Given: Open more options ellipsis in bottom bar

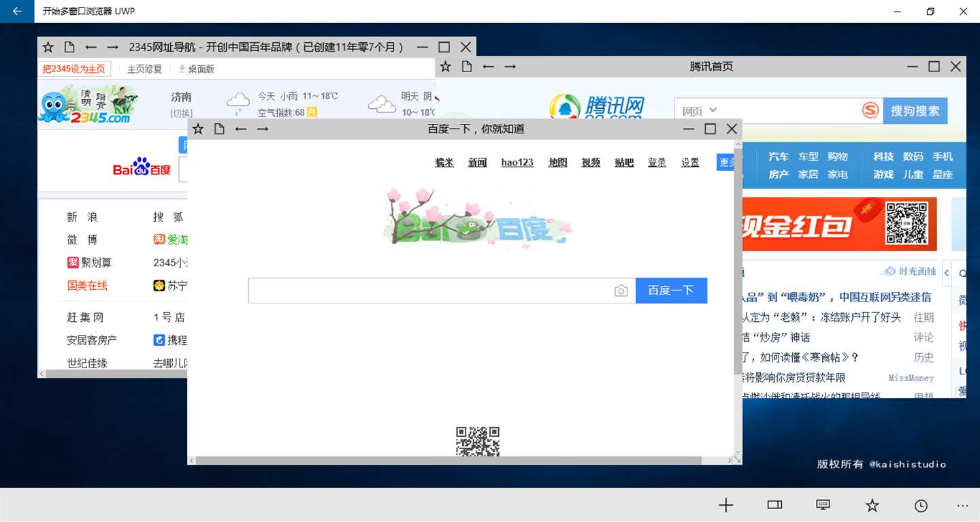Looking at the screenshot, I should 962,506.
